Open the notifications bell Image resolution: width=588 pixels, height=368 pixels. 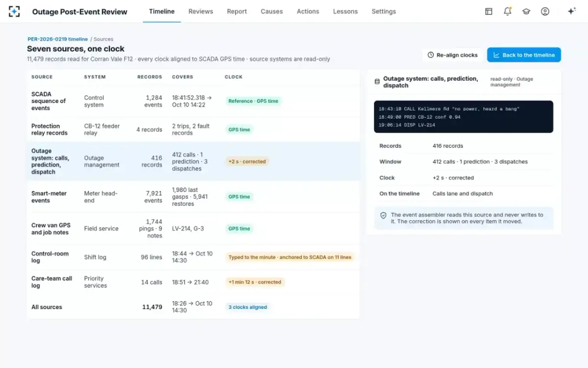coord(508,11)
